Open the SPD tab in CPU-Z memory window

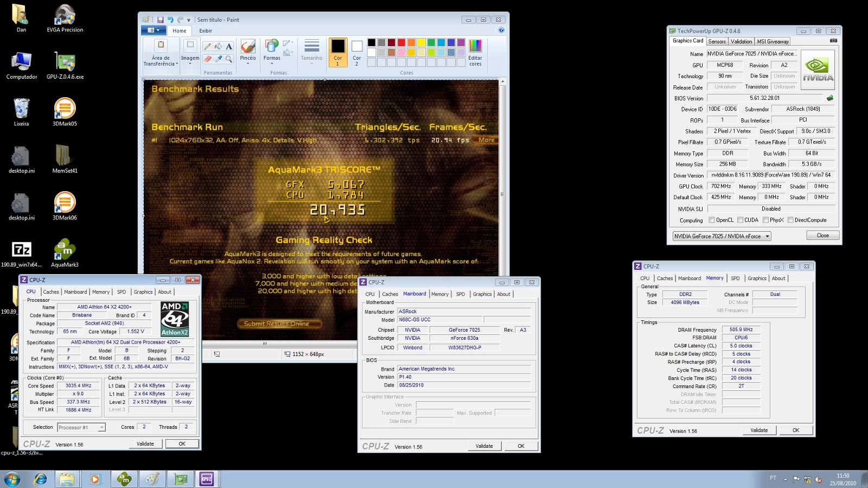[x=735, y=278]
